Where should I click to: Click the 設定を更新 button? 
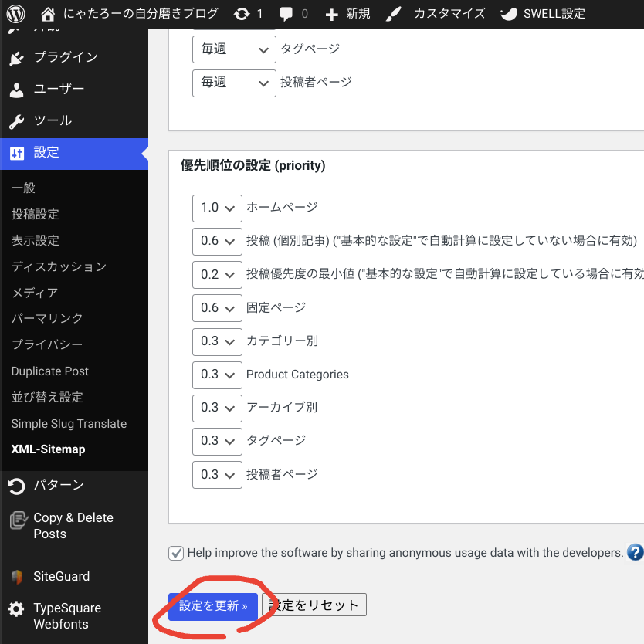coord(212,606)
